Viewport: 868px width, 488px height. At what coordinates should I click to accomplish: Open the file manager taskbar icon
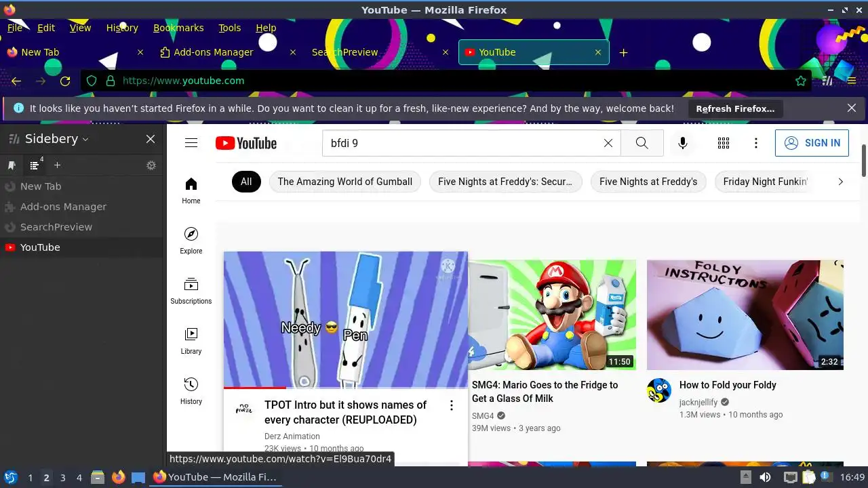98,477
